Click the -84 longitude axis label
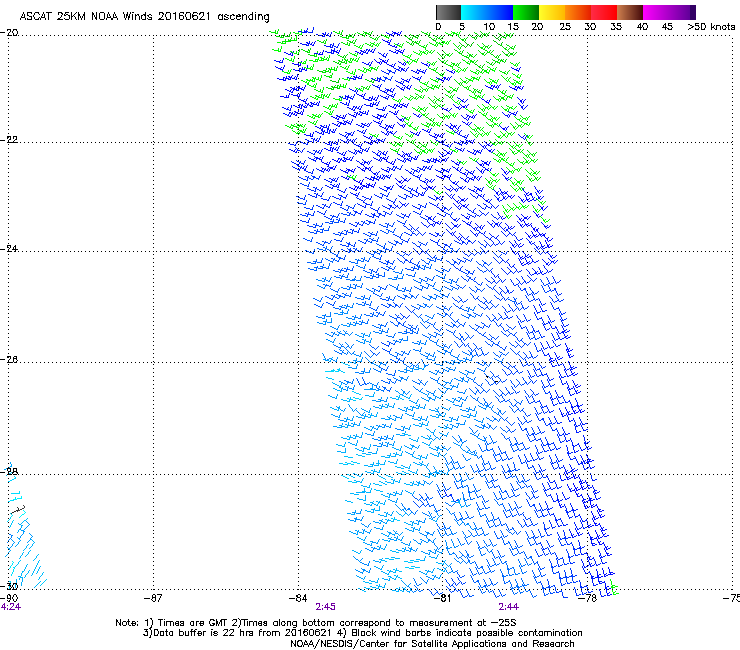The width and height of the screenshot is (740, 650). [298, 599]
